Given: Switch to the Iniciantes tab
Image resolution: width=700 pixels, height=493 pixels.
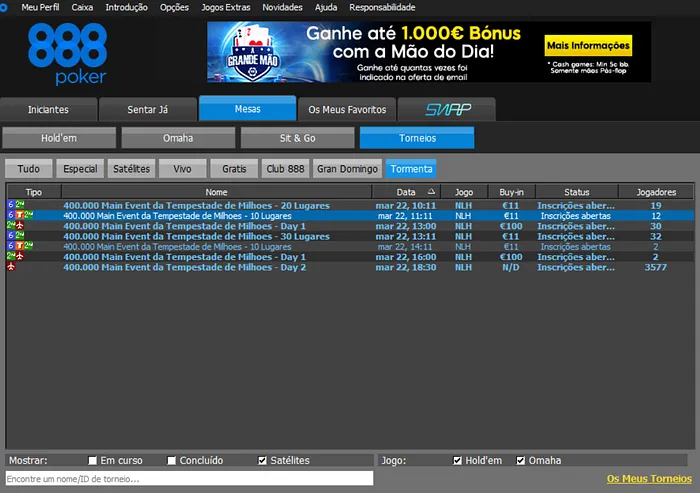Looking at the screenshot, I should [48, 109].
